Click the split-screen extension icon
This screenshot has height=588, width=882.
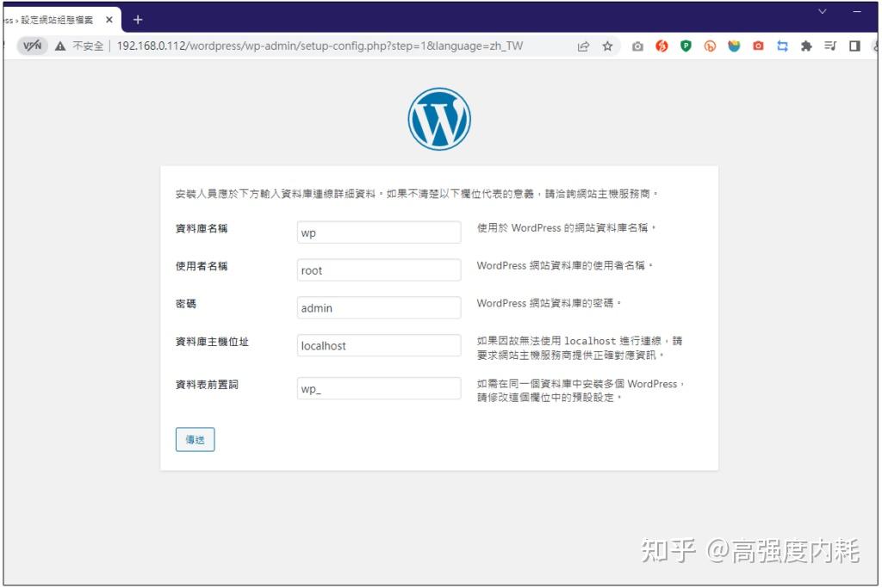tap(853, 46)
